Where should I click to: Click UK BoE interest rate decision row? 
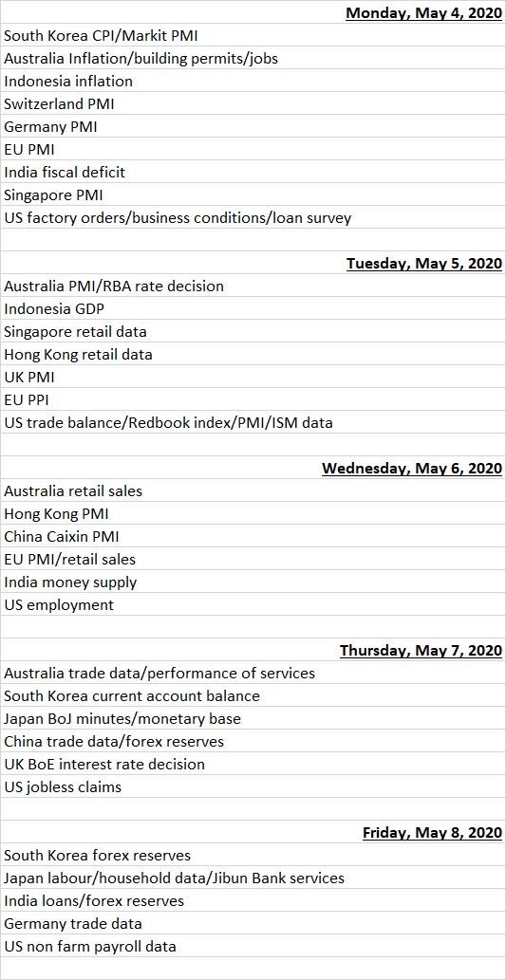(253, 764)
